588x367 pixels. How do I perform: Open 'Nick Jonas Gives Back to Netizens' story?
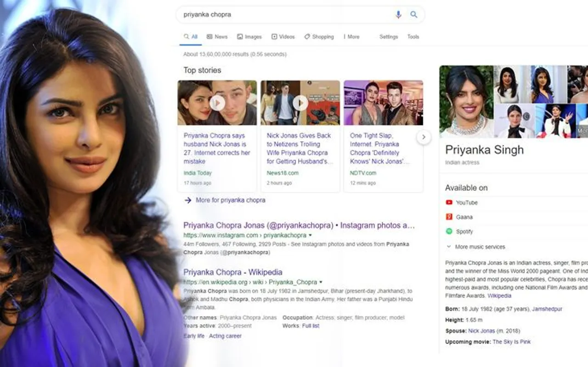300,149
